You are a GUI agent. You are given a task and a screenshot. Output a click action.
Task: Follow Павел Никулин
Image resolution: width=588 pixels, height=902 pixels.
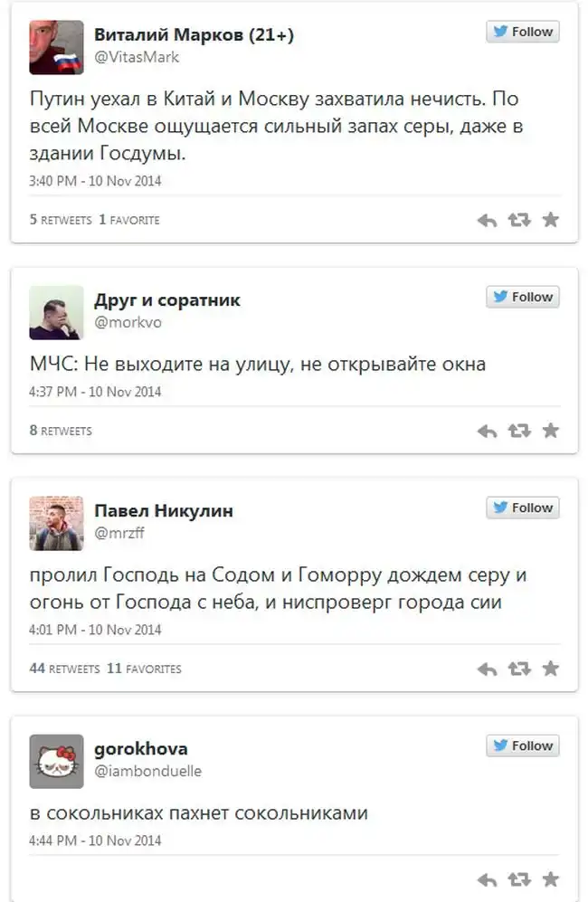pos(523,508)
